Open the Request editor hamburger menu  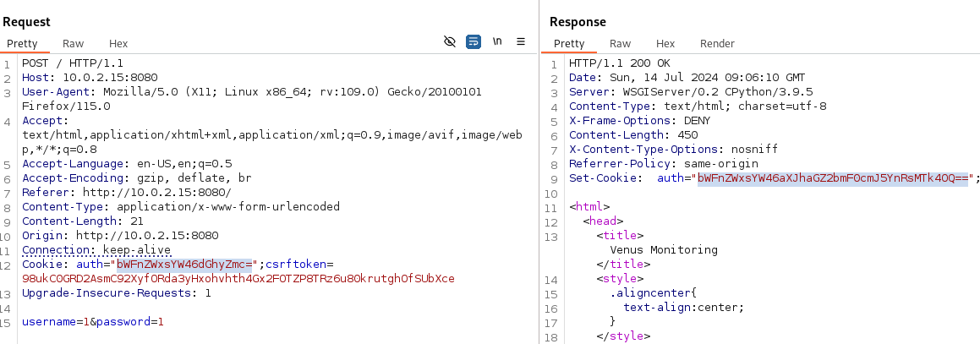(x=521, y=41)
